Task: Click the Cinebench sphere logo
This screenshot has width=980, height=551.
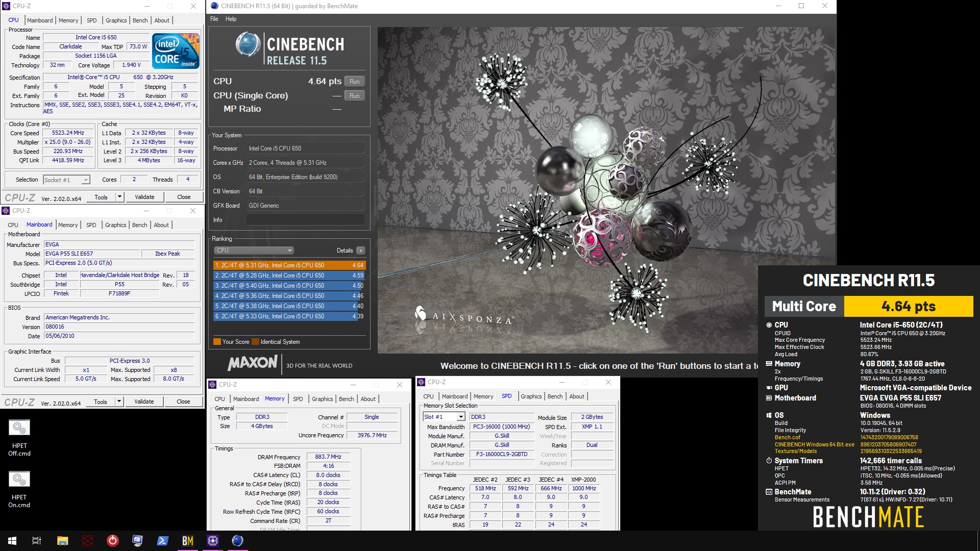Action: coord(248,44)
